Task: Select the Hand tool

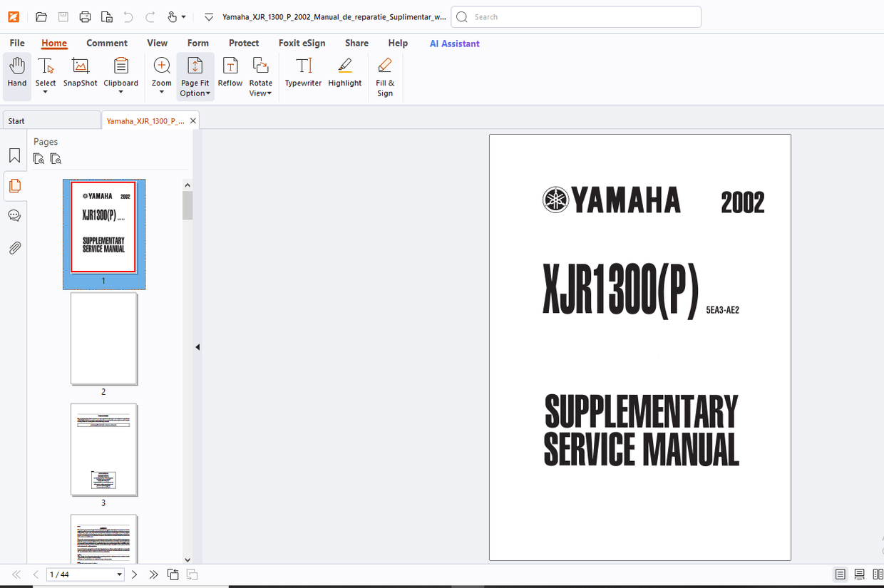Action: [16, 71]
